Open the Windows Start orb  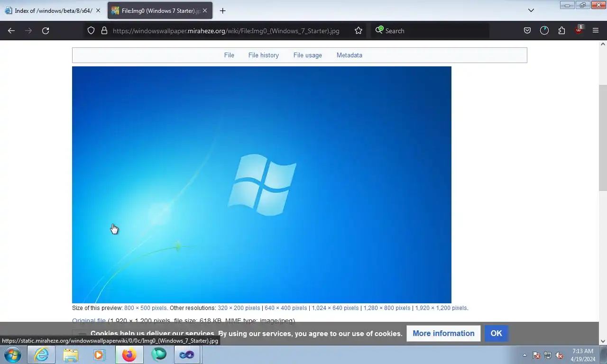coord(12,355)
